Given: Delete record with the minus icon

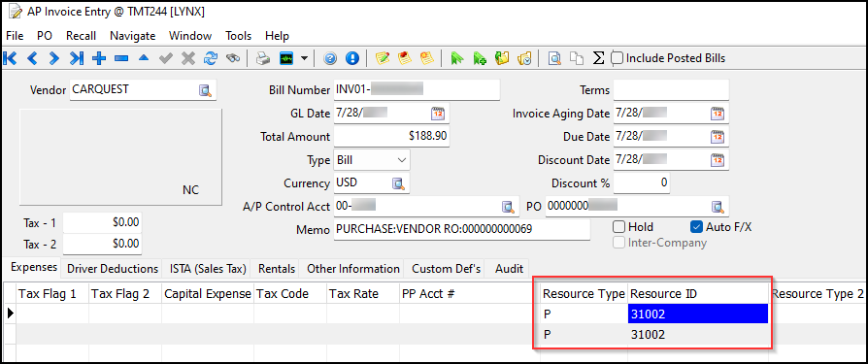Looking at the screenshot, I should coord(121,58).
